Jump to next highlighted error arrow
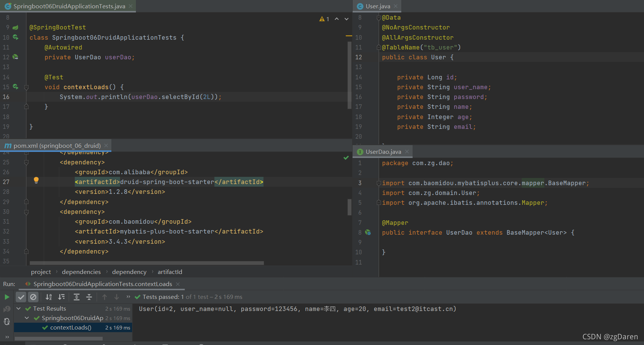644x345 pixels. point(347,19)
